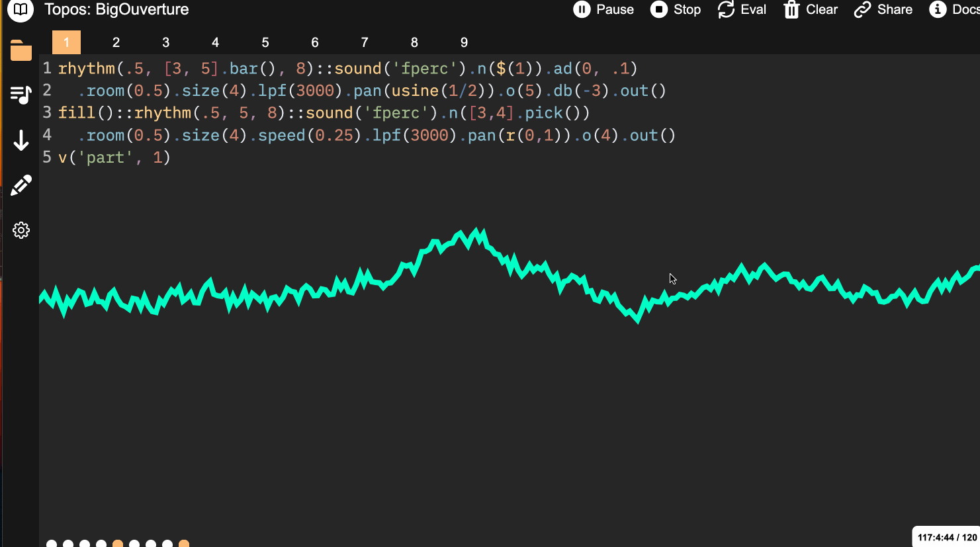
Task: Click the tempo/time display 117:4:44 / 120
Action: pyautogui.click(x=946, y=537)
